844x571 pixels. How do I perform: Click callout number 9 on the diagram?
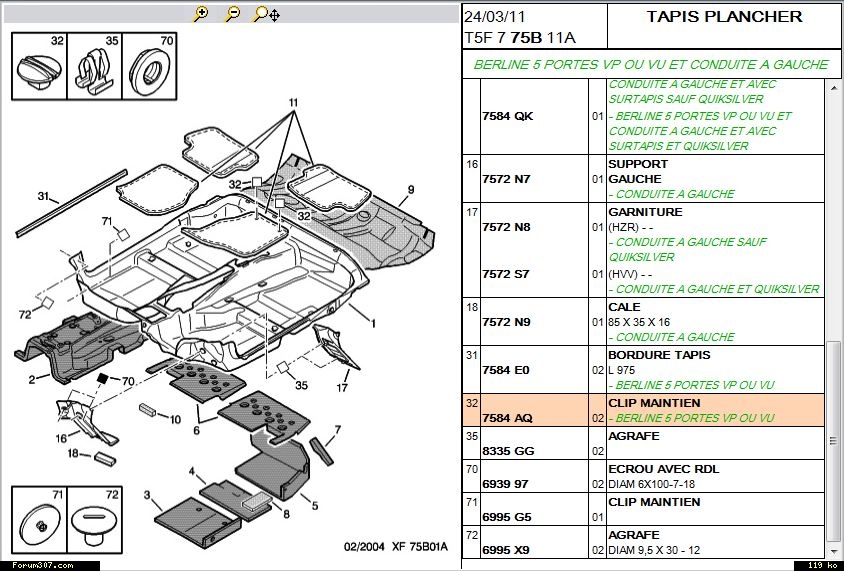[410, 189]
